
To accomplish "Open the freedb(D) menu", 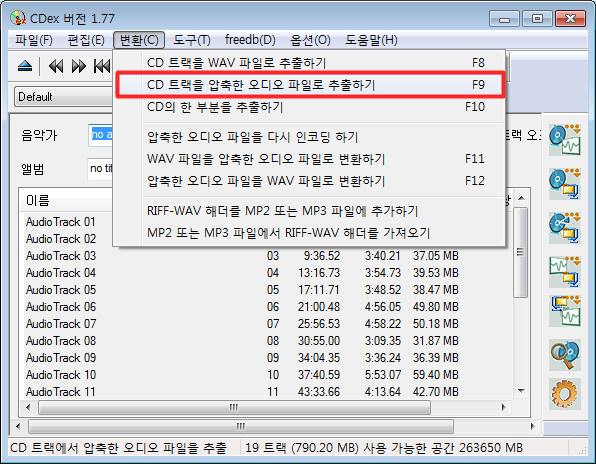I will [x=250, y=40].
